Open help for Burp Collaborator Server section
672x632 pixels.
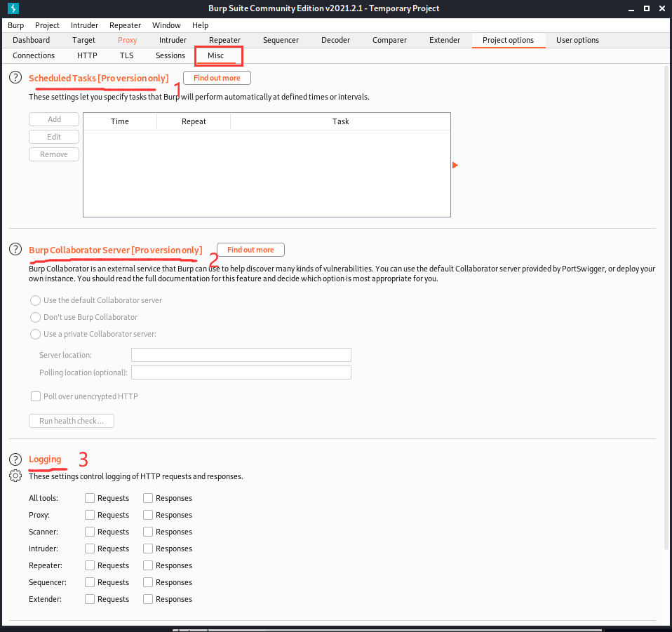(x=15, y=250)
